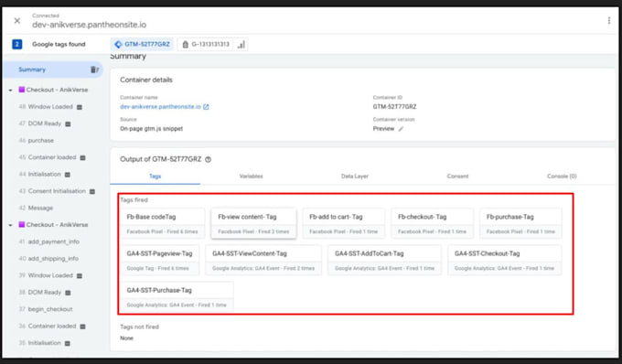Select event 39 Window Loaded
622x364 pixels.
point(46,275)
